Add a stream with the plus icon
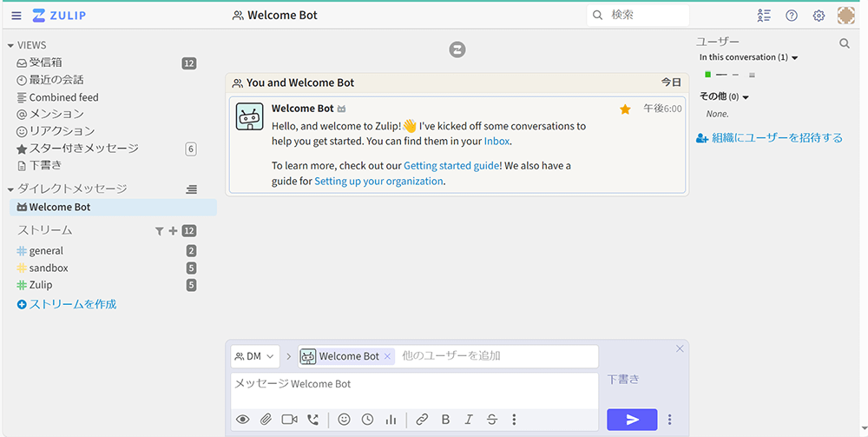This screenshot has height=437, width=868. (173, 231)
